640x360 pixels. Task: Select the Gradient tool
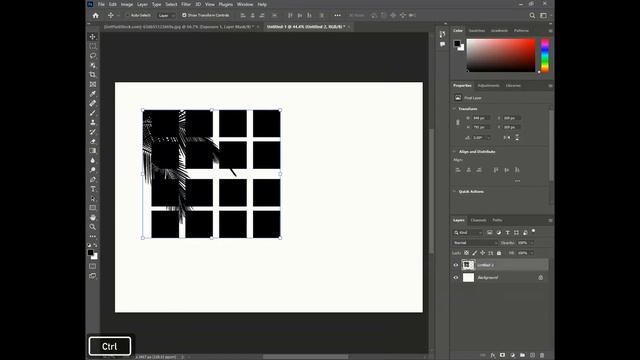(x=93, y=151)
